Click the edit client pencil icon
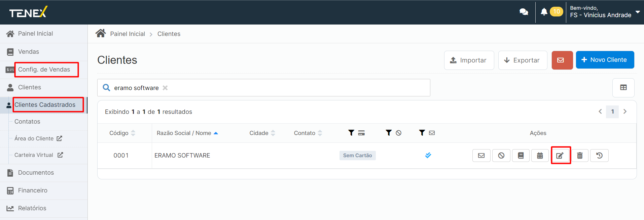The height and width of the screenshot is (220, 644). coord(560,156)
